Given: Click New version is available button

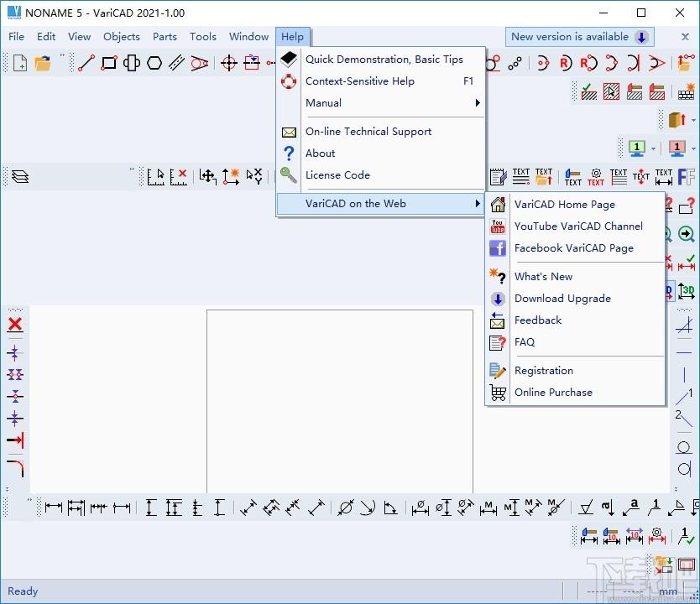Looking at the screenshot, I should (579, 37).
